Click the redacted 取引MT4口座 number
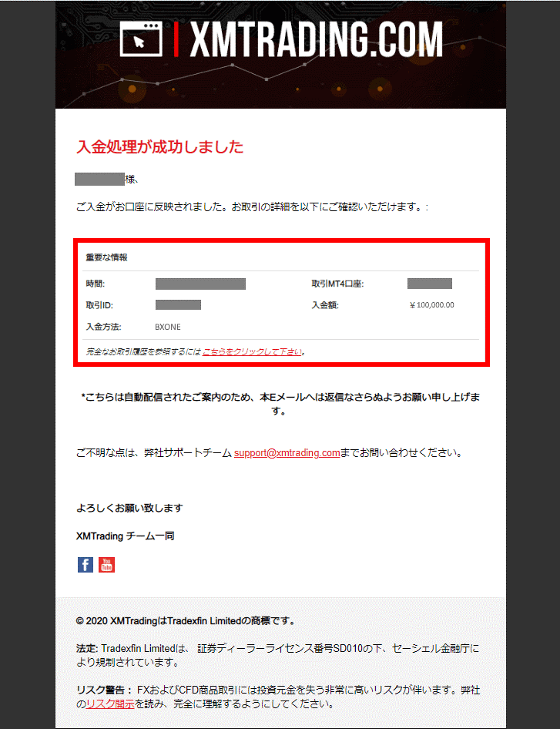 click(x=429, y=284)
